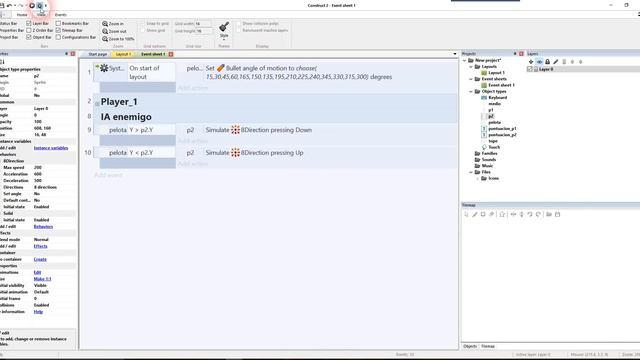
Task: Click the container Create link
Action: 40,259
